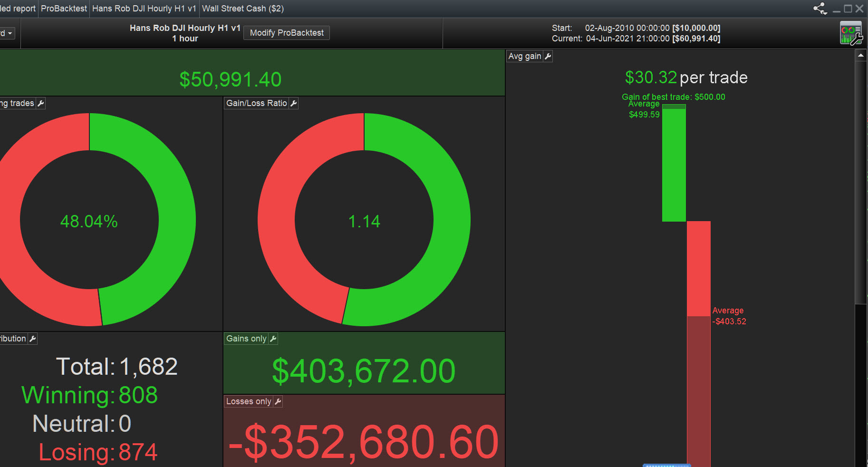Image resolution: width=868 pixels, height=467 pixels.
Task: Click the vertical scrollbar thumb
Action: click(x=861, y=183)
